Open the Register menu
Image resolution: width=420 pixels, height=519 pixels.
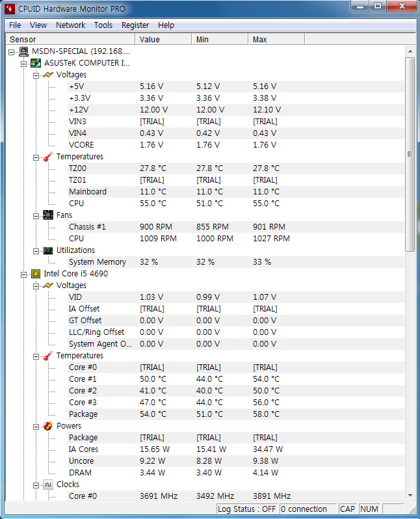(x=135, y=25)
